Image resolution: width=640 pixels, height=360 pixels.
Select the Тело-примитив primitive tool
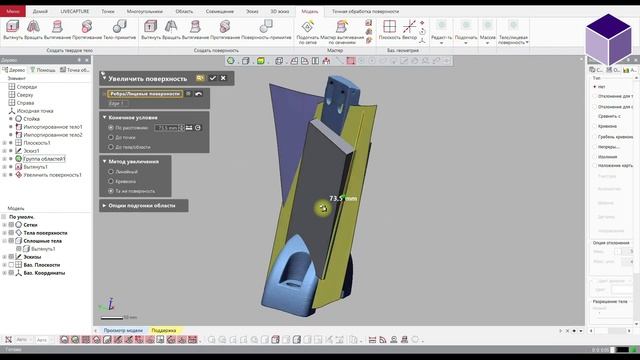point(119,30)
